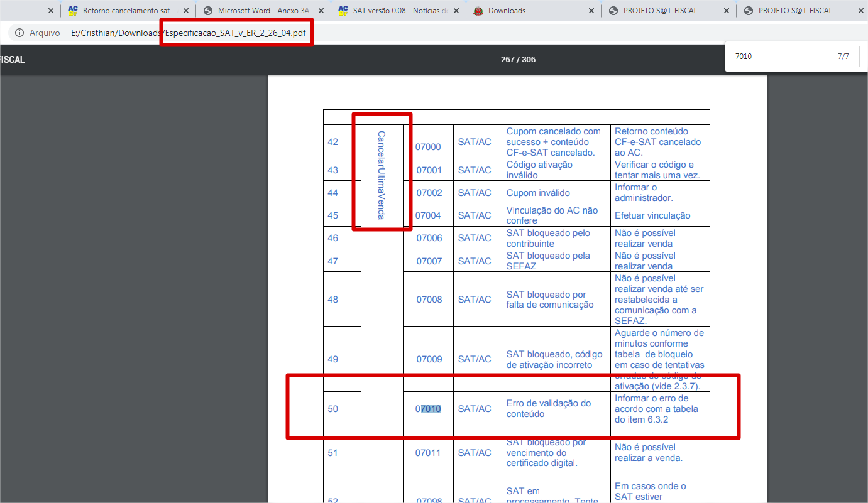Click the 267 / 306 page number field
868x503 pixels.
[x=518, y=60]
